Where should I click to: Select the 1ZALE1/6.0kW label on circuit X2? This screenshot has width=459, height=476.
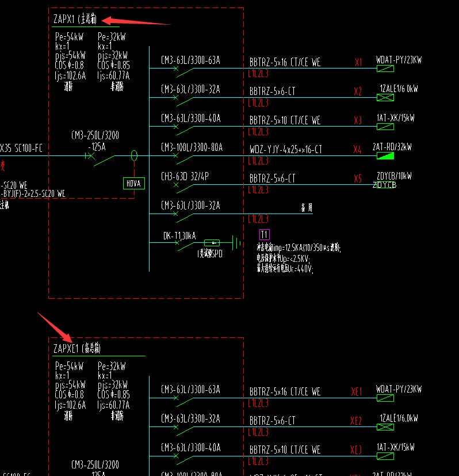click(399, 89)
